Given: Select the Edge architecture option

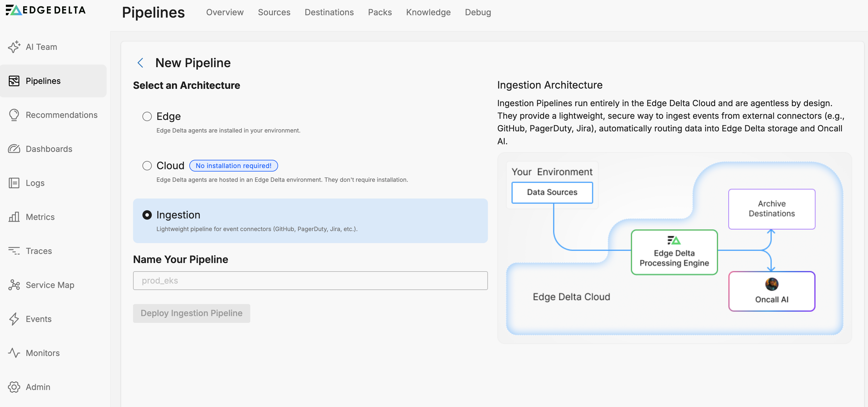Looking at the screenshot, I should tap(147, 116).
